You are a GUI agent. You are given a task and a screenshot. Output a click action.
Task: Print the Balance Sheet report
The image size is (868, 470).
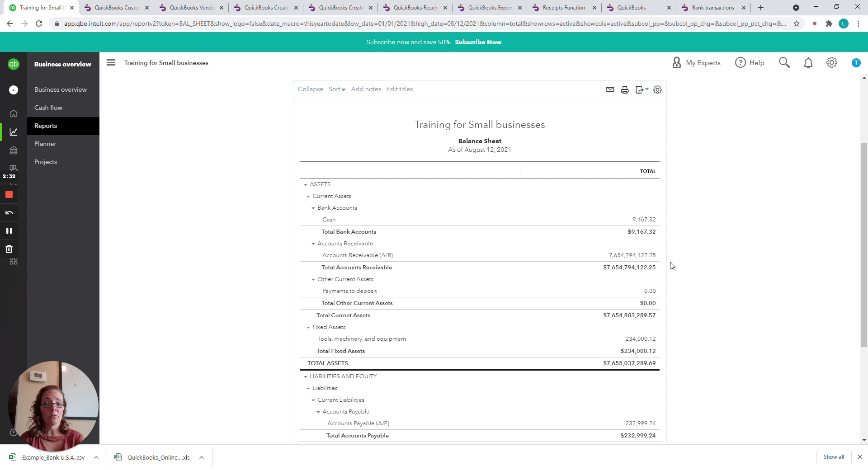point(625,89)
